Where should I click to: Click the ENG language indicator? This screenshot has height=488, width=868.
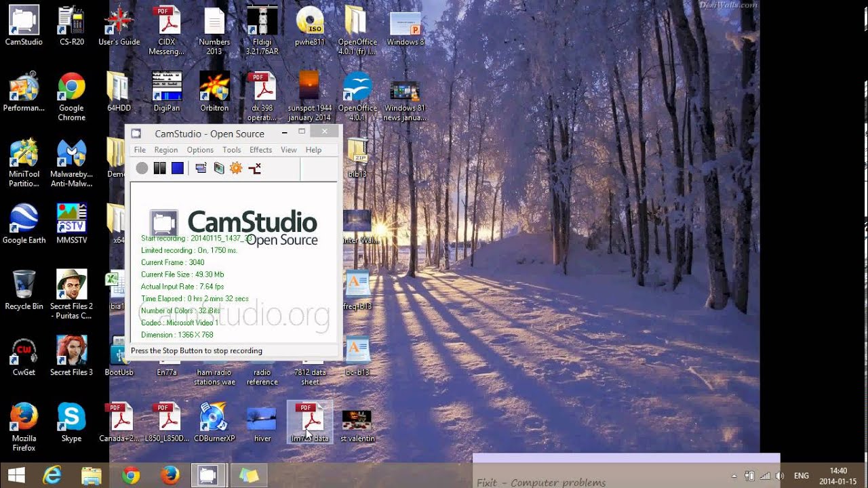[802, 476]
